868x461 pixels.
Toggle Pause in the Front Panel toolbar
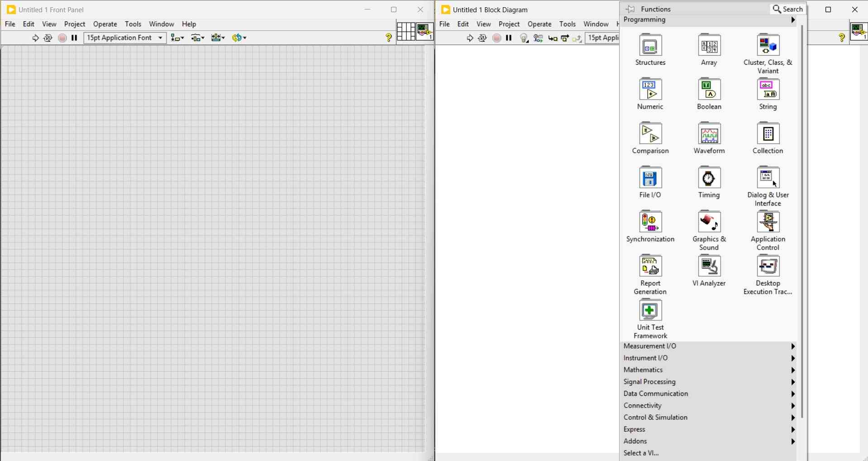point(75,38)
